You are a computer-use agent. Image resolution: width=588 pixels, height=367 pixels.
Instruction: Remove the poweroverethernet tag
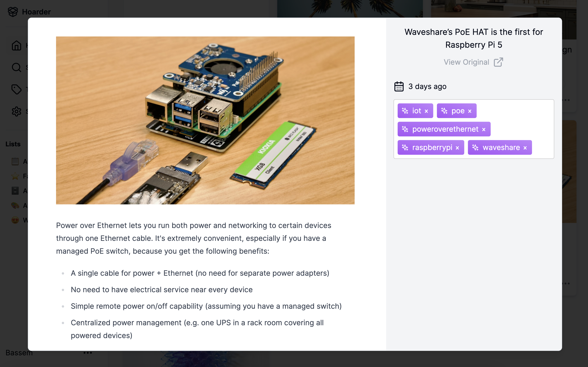484,130
